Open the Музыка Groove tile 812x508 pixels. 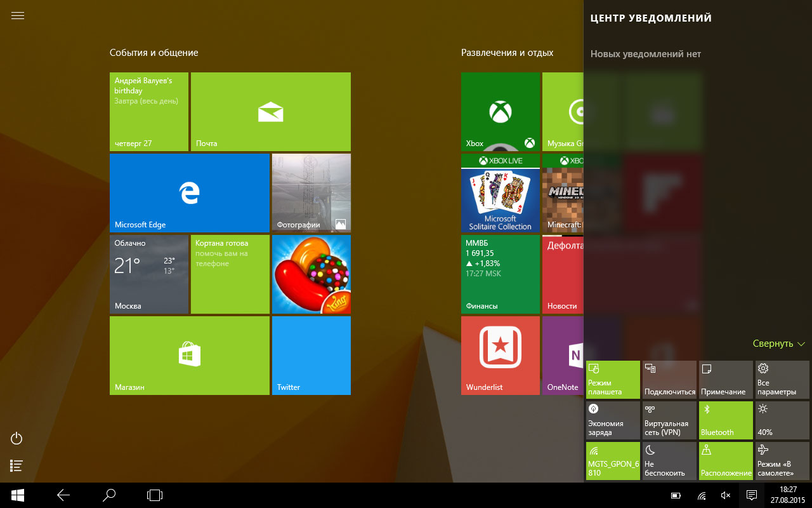(x=563, y=112)
